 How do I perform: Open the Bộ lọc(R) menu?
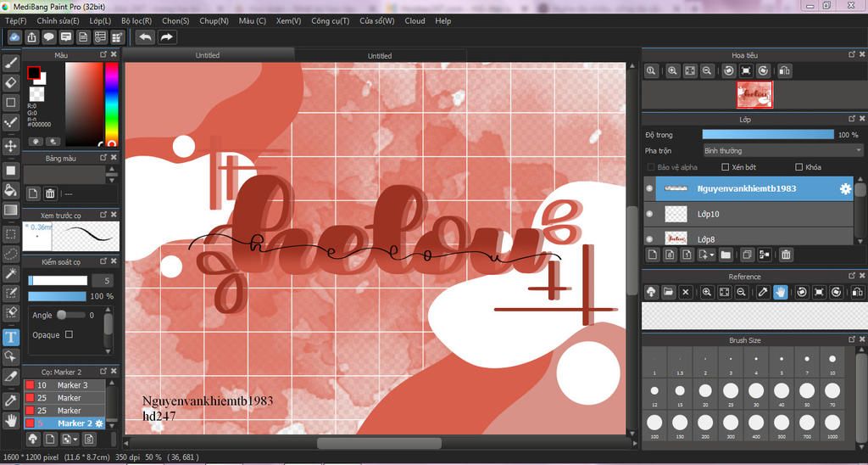pyautogui.click(x=136, y=20)
